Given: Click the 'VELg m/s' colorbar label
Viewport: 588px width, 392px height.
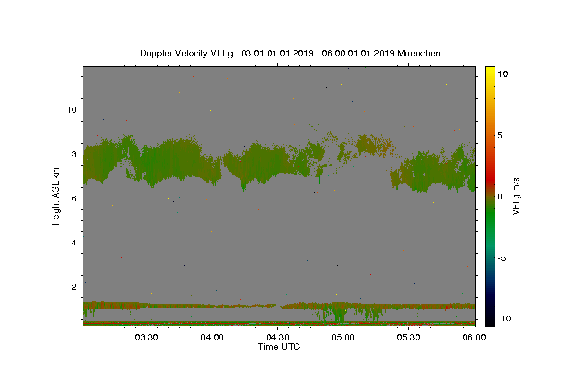Looking at the screenshot, I should pos(516,196).
